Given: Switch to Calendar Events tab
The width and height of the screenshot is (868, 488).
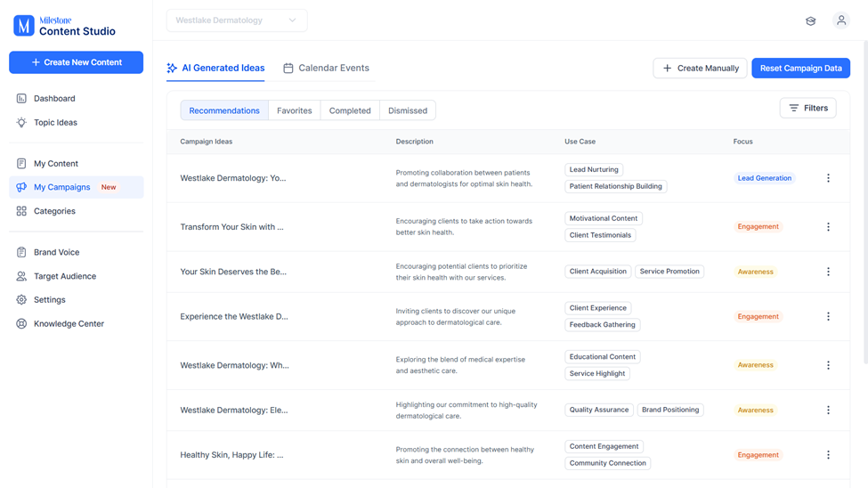Looking at the screenshot, I should tap(326, 69).
